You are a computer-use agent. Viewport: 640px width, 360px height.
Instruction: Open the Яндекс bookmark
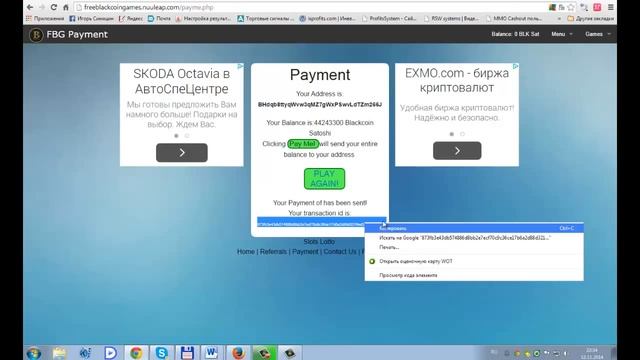[131, 18]
